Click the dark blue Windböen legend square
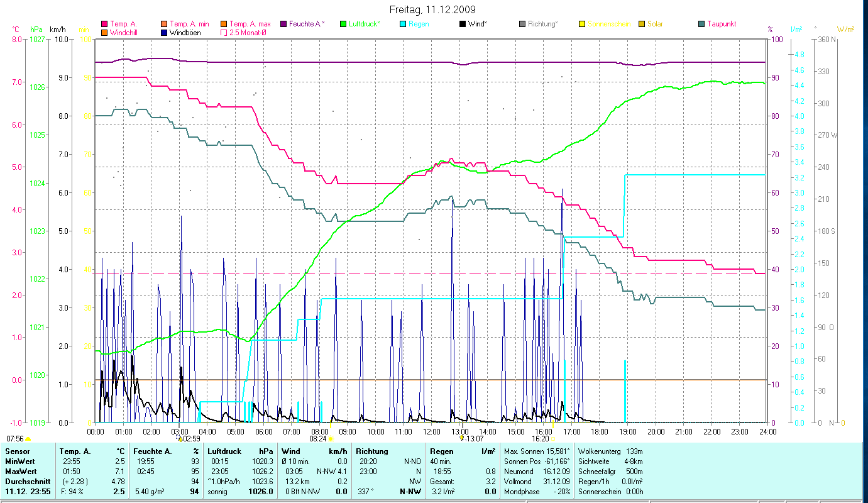 click(165, 33)
